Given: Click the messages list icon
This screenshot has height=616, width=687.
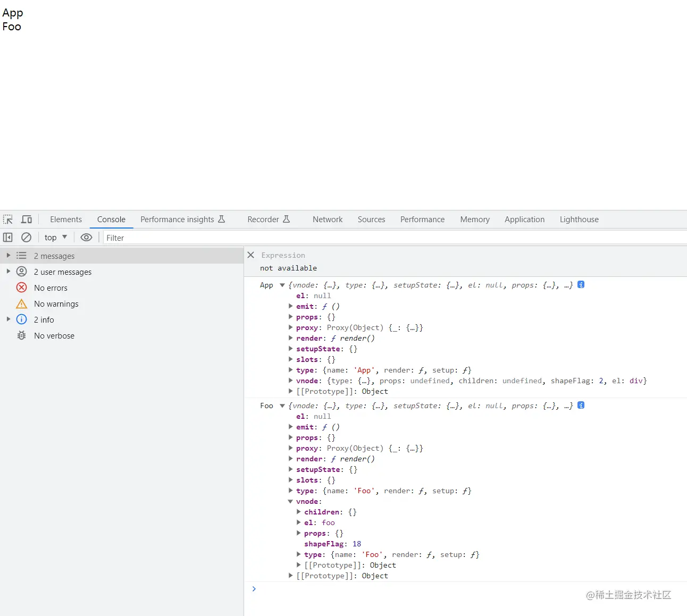Looking at the screenshot, I should [22, 256].
